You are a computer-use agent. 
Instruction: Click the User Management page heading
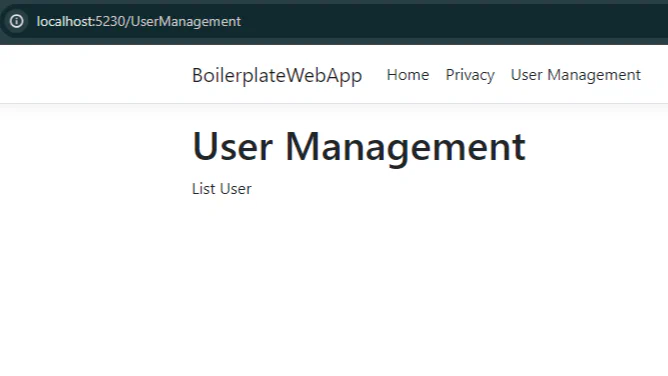coord(359,147)
